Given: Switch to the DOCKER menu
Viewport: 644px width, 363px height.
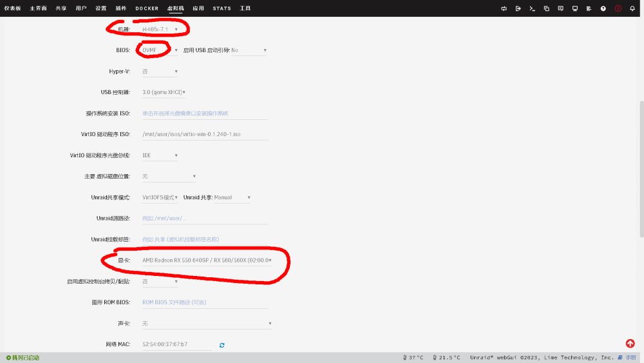Looking at the screenshot, I should (x=147, y=8).
